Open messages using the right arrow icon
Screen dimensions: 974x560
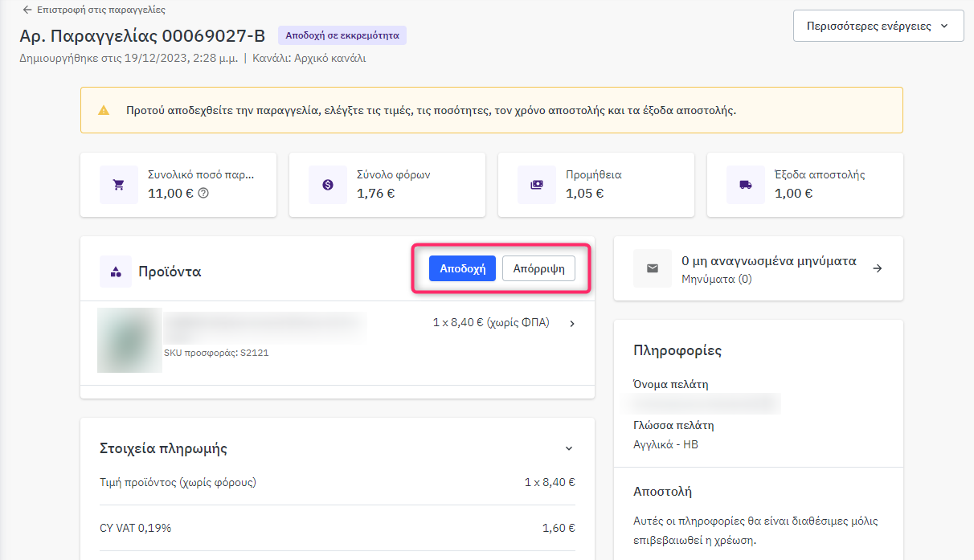[x=878, y=268]
